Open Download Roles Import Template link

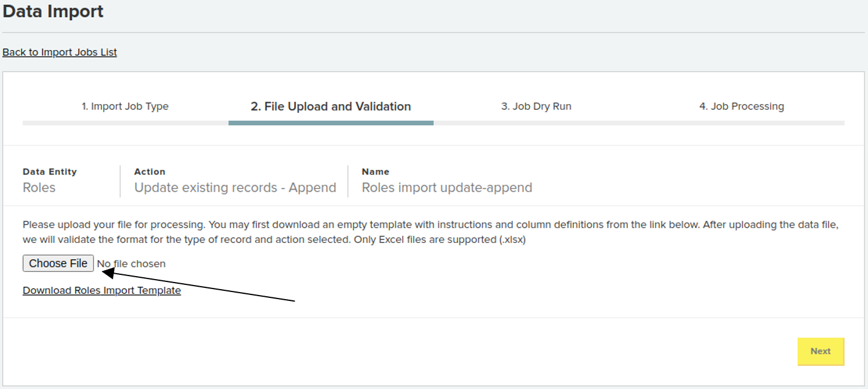coord(102,290)
